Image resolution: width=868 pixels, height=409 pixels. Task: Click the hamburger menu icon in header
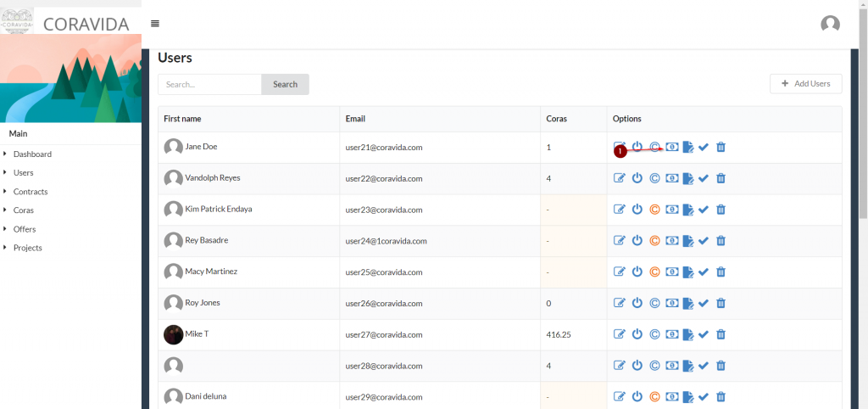[x=155, y=24]
